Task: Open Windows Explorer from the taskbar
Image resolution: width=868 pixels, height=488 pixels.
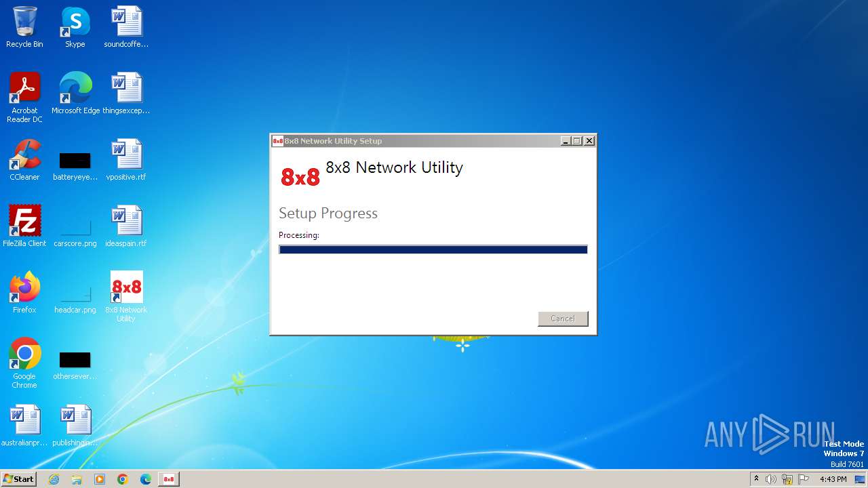Action: click(77, 479)
